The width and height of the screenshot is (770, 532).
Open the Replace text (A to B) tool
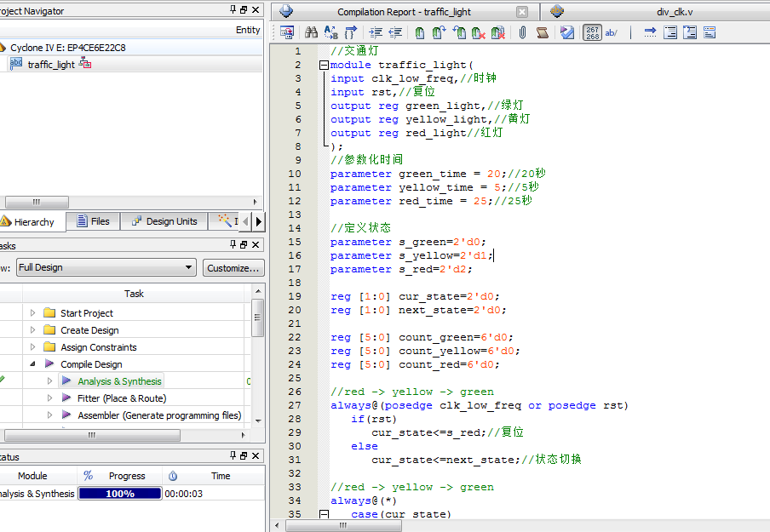click(x=331, y=32)
